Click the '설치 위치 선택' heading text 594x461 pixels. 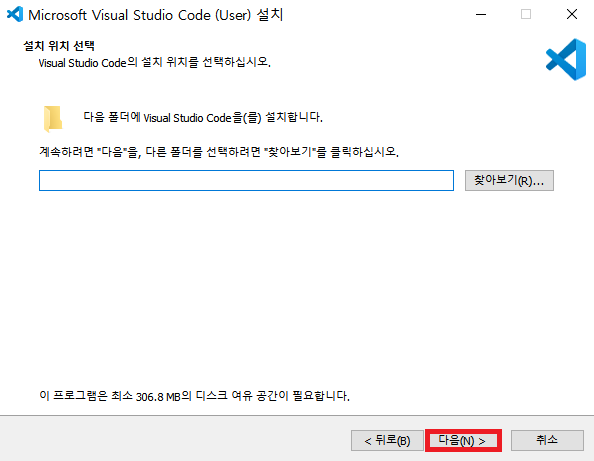pos(59,46)
